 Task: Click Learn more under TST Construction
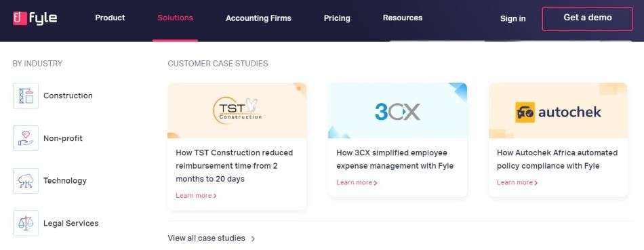[196, 196]
